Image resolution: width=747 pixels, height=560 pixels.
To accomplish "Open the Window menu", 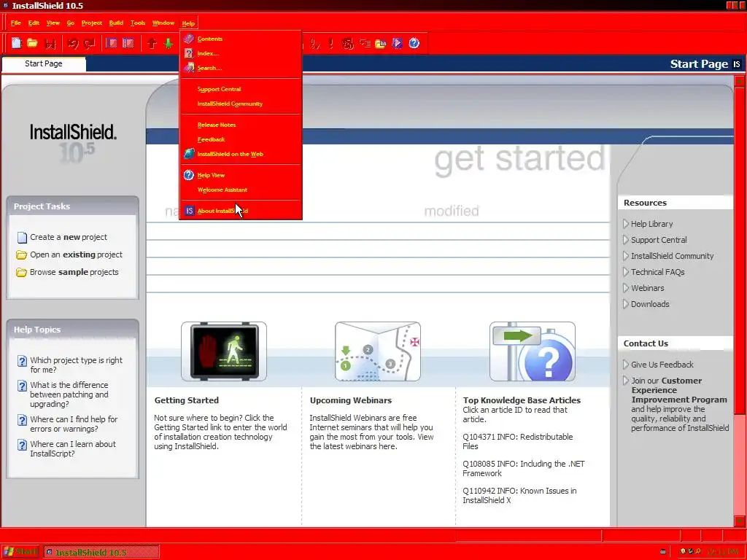I will [x=163, y=23].
